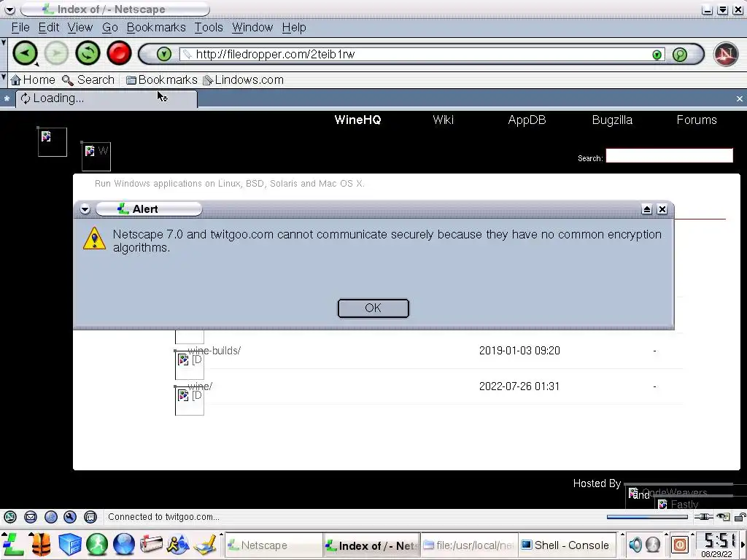The height and width of the screenshot is (560, 747).
Task: Open the File menu
Action: 20,28
